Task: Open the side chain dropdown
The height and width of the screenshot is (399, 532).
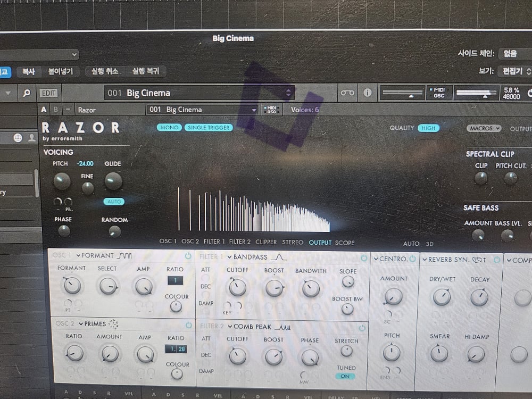Action: point(515,53)
